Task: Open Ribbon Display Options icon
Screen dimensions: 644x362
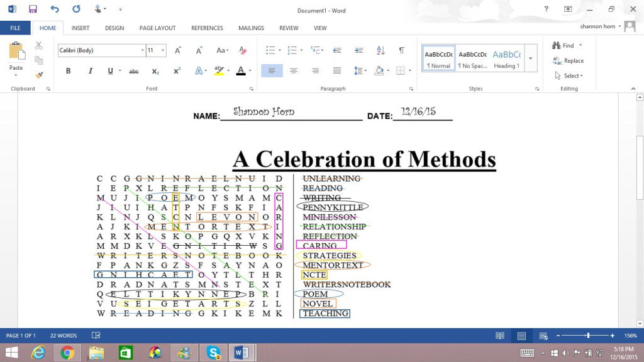Action: (568, 9)
